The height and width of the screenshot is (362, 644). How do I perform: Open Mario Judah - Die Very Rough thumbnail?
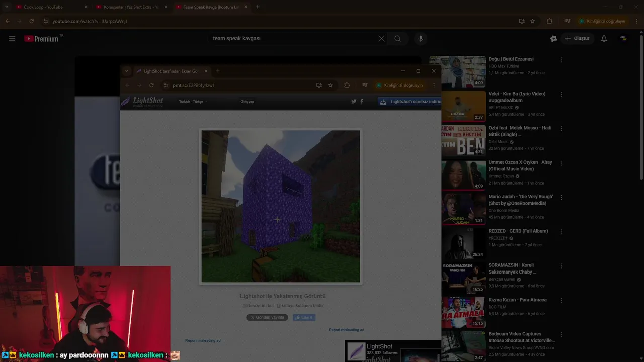click(x=463, y=209)
